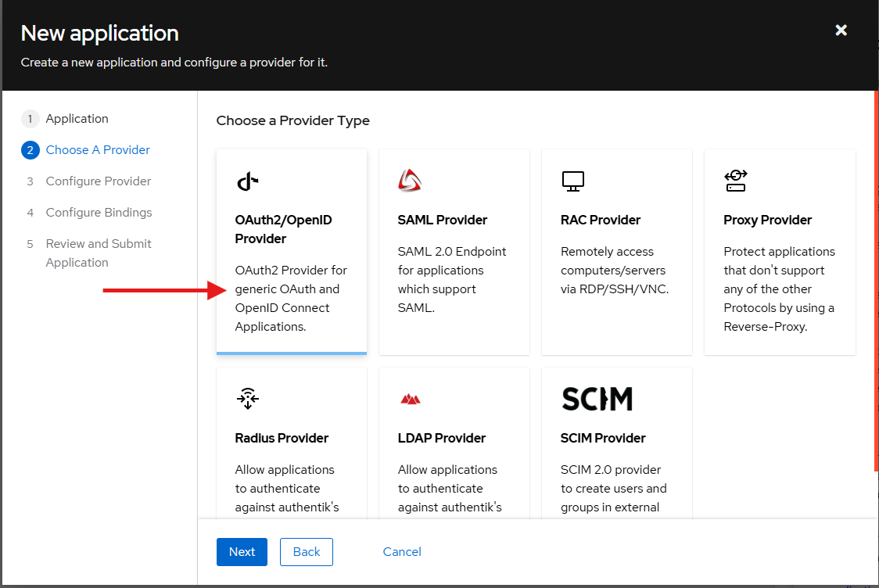Select the SAML Provider card title
The image size is (879, 588).
pos(442,220)
